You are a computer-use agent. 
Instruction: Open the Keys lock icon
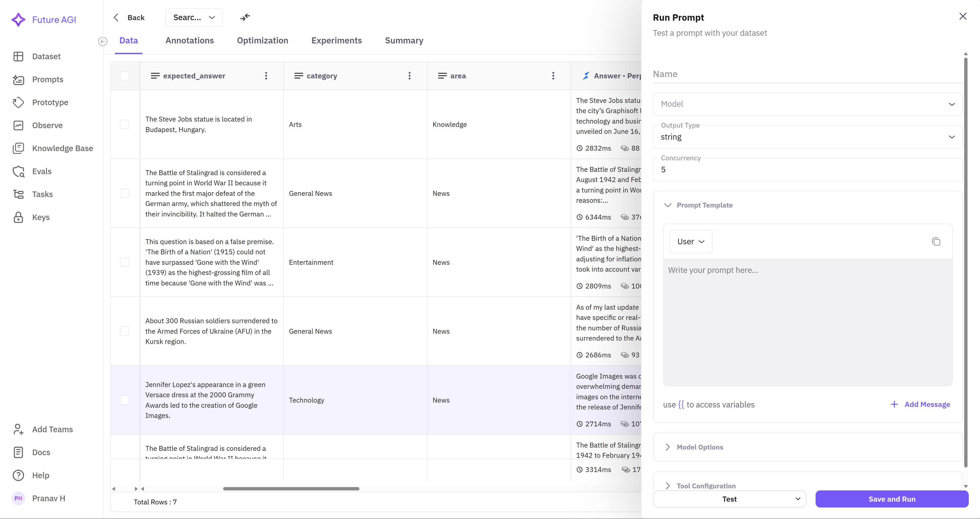tap(18, 217)
